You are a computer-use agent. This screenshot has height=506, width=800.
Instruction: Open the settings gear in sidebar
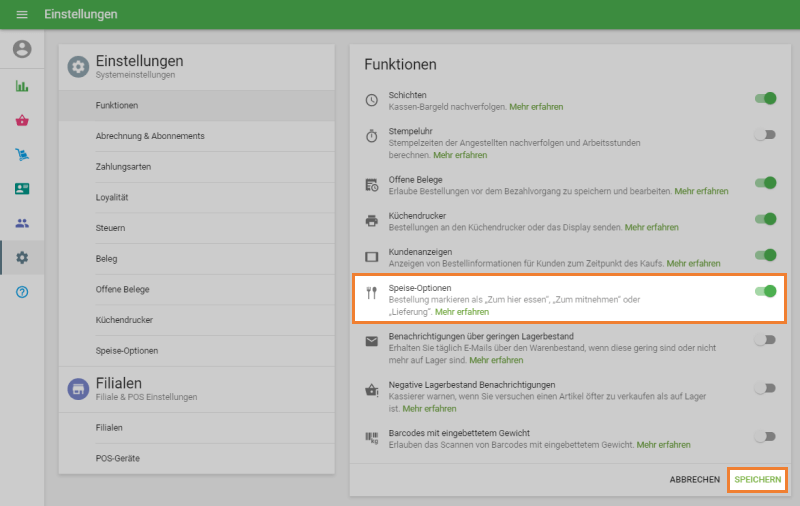point(22,257)
